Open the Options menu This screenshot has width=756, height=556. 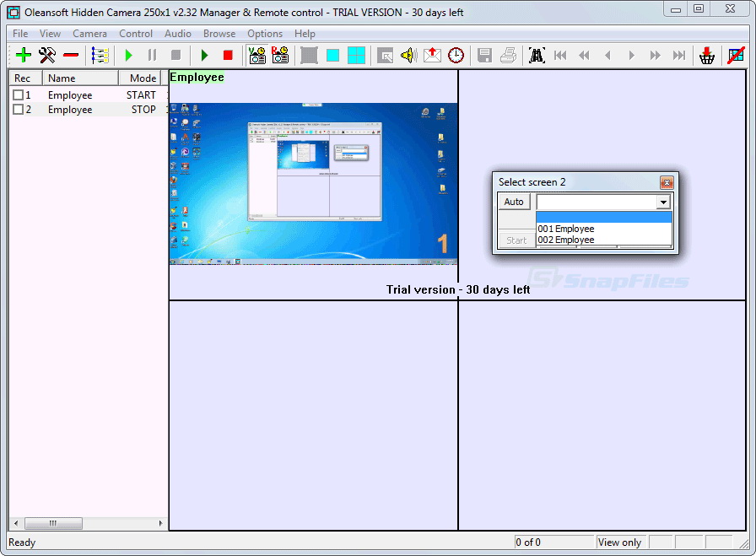coord(265,34)
